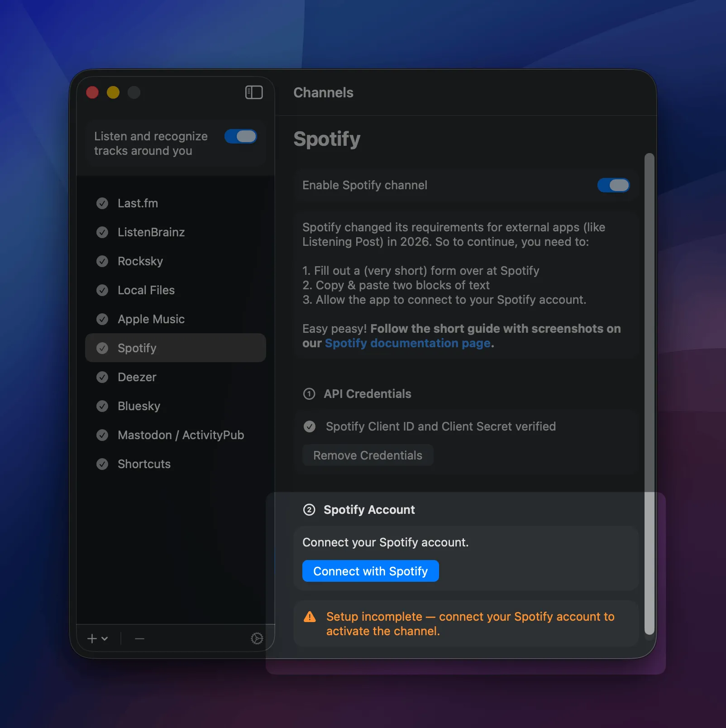
Task: Click the Spotify heading text
Action: coord(327,139)
